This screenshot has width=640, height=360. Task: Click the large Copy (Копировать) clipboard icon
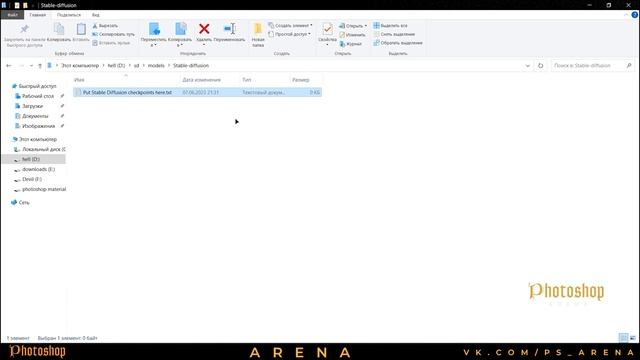(x=59, y=29)
